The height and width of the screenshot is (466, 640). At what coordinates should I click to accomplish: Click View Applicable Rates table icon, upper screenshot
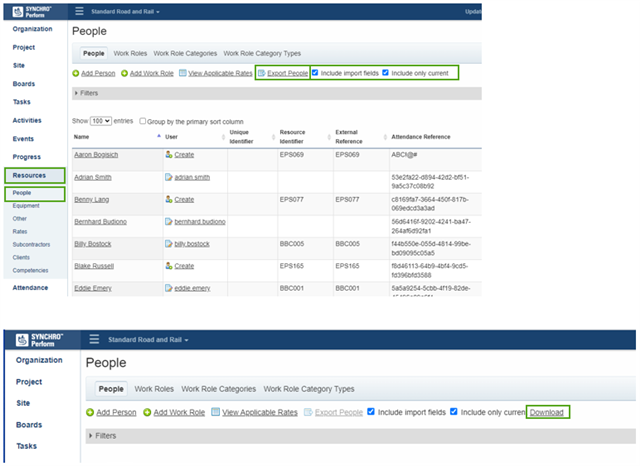(183, 73)
